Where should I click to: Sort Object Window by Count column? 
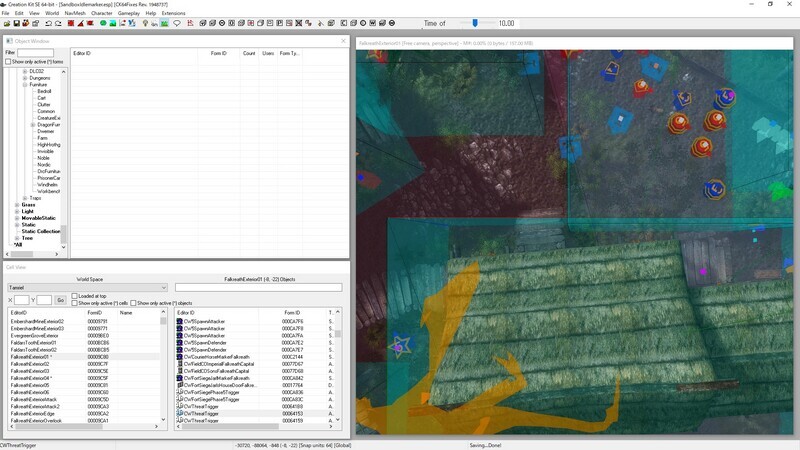tap(249, 53)
